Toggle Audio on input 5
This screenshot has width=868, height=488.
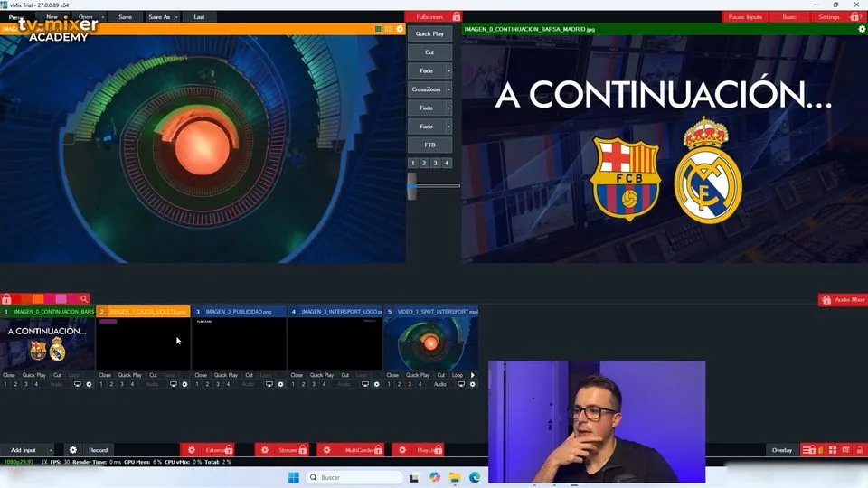pos(440,384)
